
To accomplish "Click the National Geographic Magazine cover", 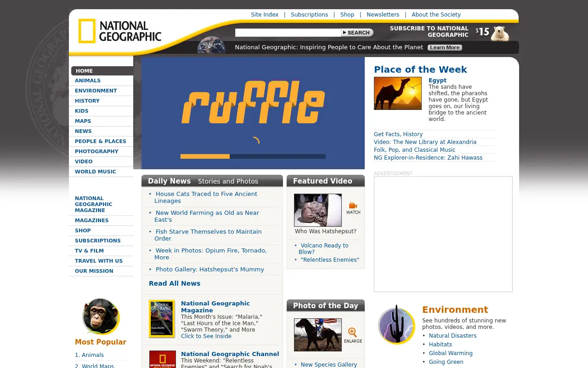I will 162,319.
